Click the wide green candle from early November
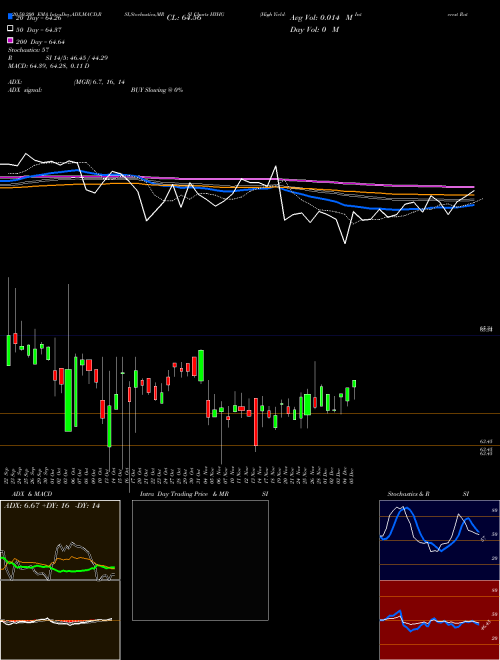This screenshot has width=500, height=660. [x=201, y=365]
